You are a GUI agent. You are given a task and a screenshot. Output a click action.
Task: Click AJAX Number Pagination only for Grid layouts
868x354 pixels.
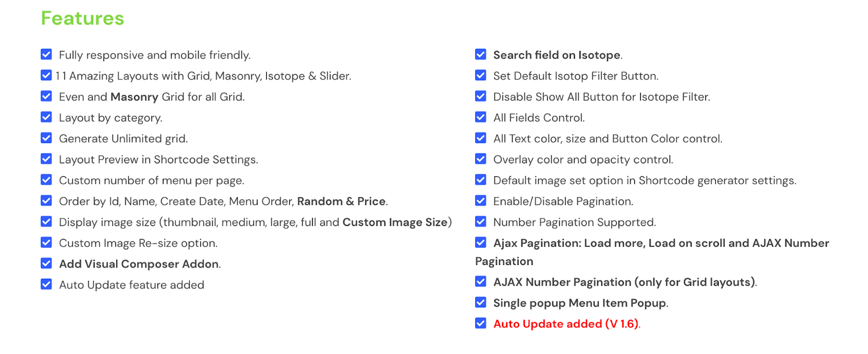[x=624, y=282]
